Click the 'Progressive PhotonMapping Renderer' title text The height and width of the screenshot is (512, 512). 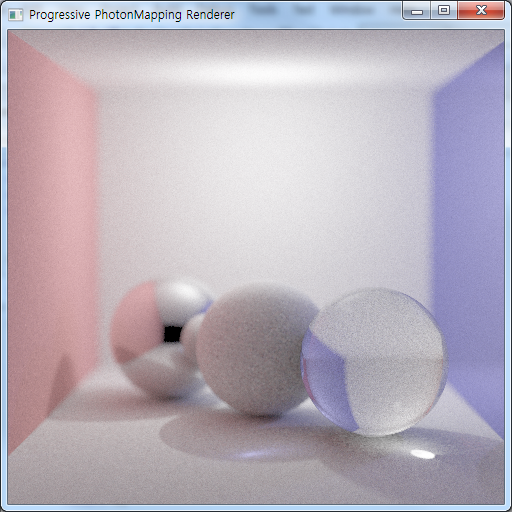tap(132, 15)
